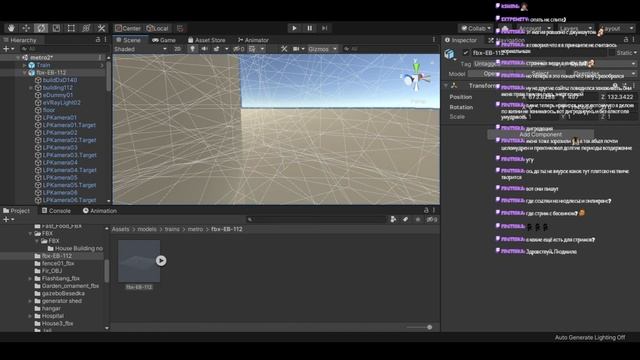Select the Rect transform tool

pos(71,28)
